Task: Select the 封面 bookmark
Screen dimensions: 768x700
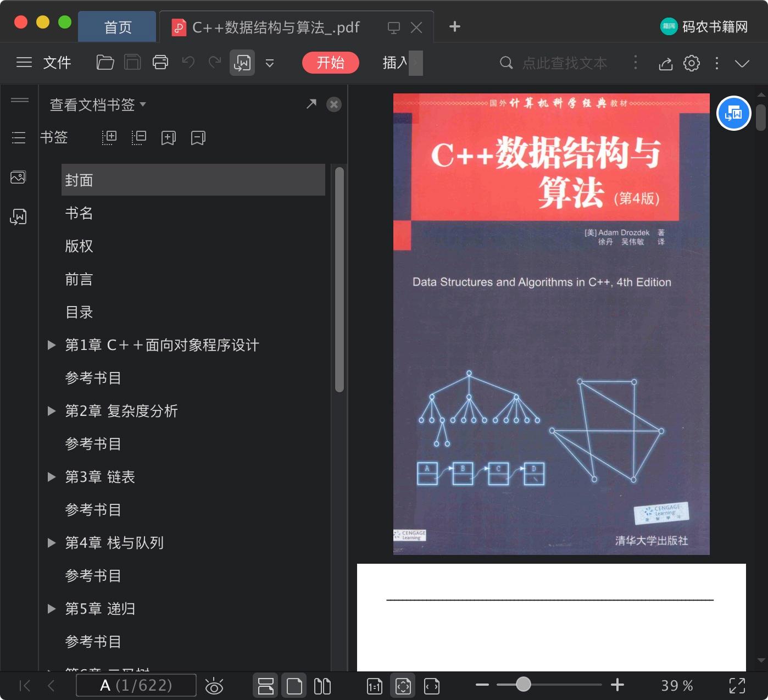Action: pyautogui.click(x=193, y=180)
